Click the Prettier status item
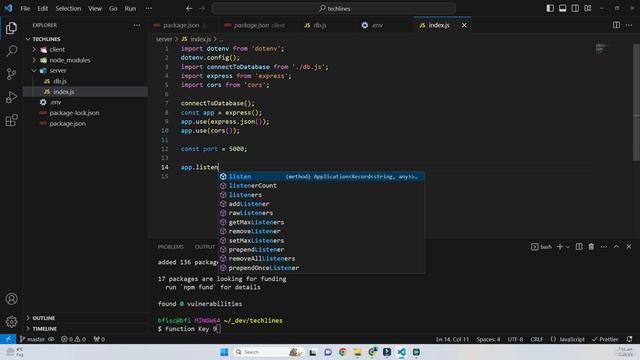640x360 pixels. 605,339
